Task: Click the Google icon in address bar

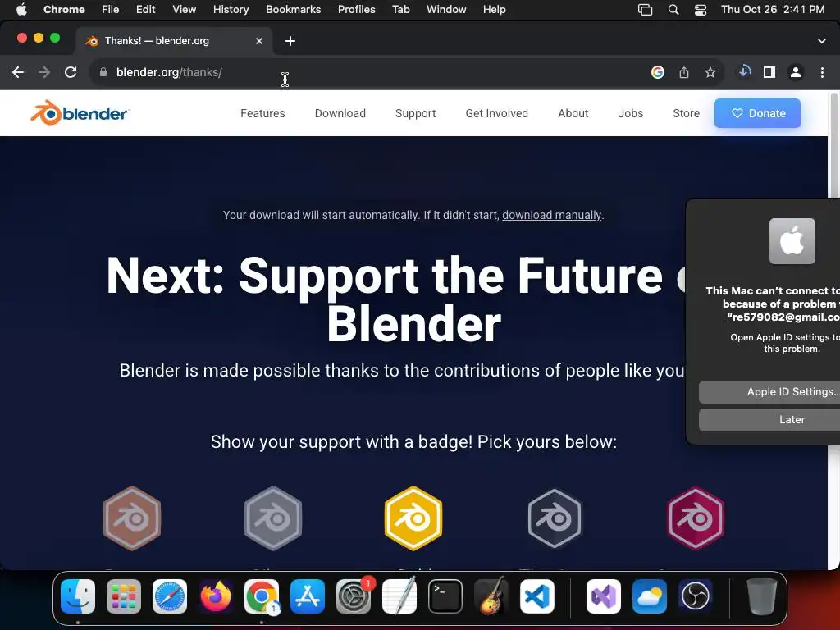Action: pos(658,72)
